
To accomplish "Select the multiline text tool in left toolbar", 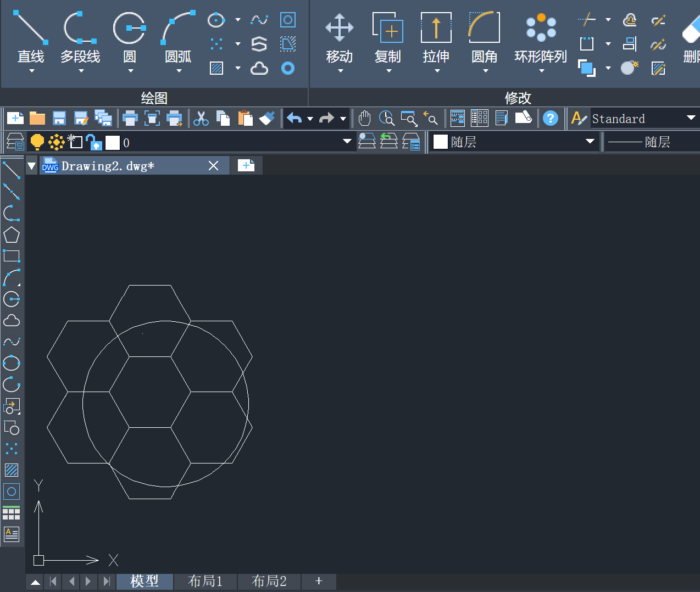I will 12,534.
